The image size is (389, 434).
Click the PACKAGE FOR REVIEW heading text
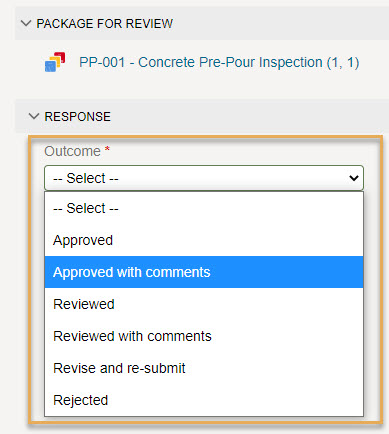(105, 24)
